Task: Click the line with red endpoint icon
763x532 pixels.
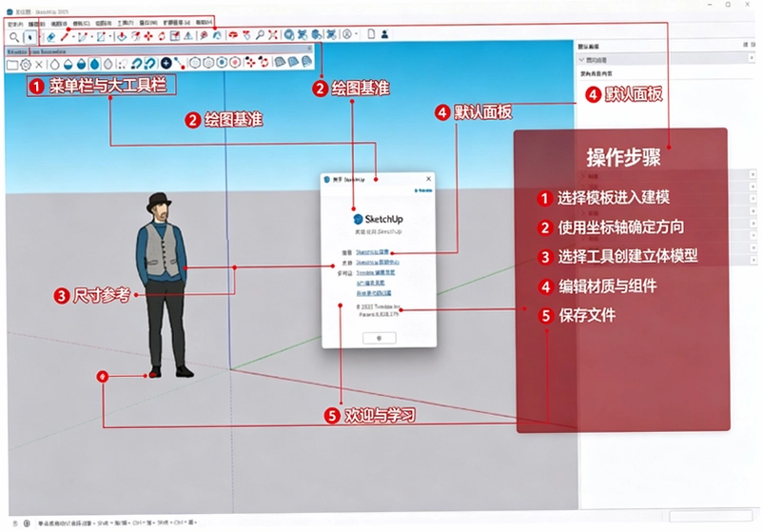Action: click(x=180, y=63)
